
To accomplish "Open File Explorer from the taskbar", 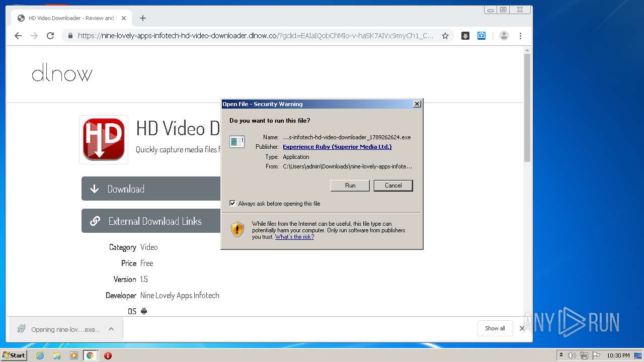I will 57,355.
